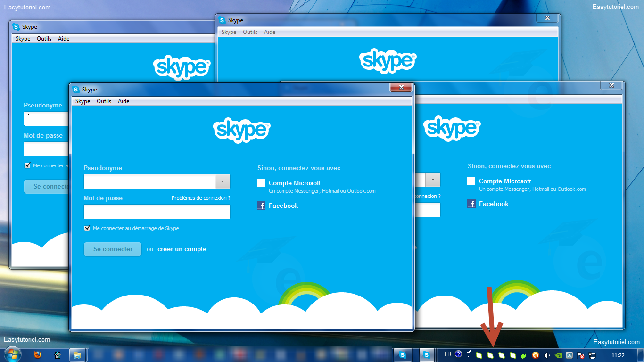This screenshot has width=644, height=362.
Task: Open the Skype menu in top background window
Action: point(229,32)
